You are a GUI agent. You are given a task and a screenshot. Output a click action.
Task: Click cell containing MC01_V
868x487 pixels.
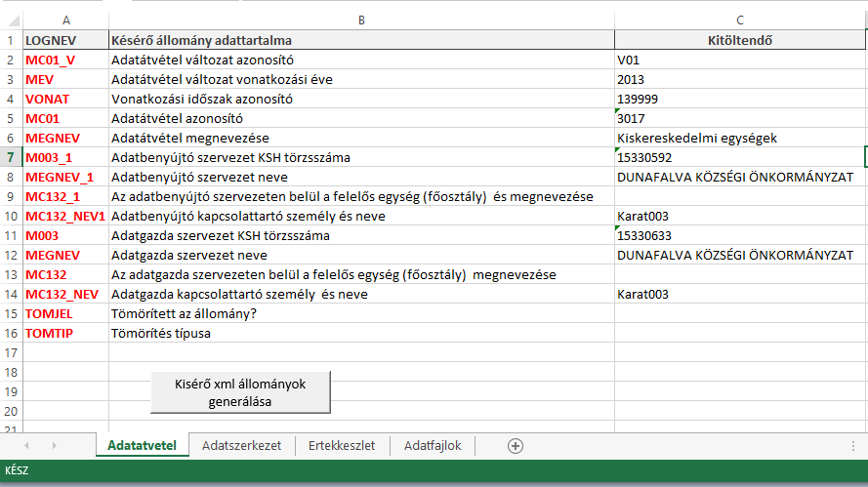coord(65,60)
